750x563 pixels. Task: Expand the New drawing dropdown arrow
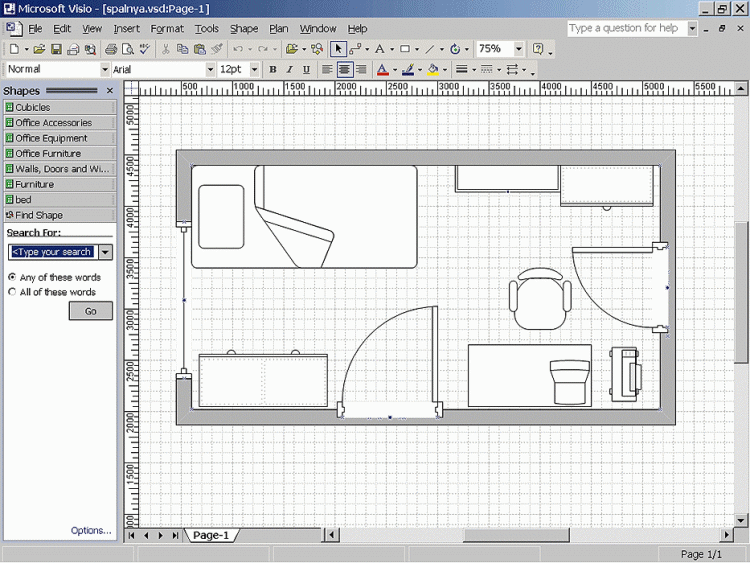coord(26,49)
